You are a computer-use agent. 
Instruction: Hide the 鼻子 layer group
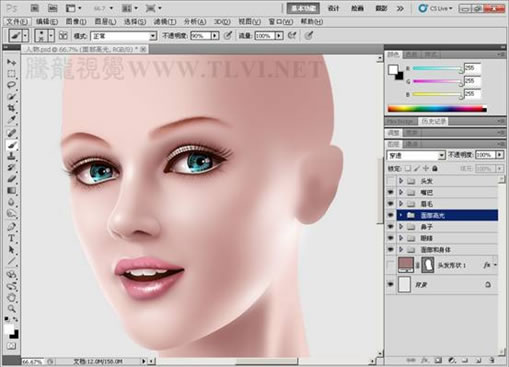pos(390,227)
